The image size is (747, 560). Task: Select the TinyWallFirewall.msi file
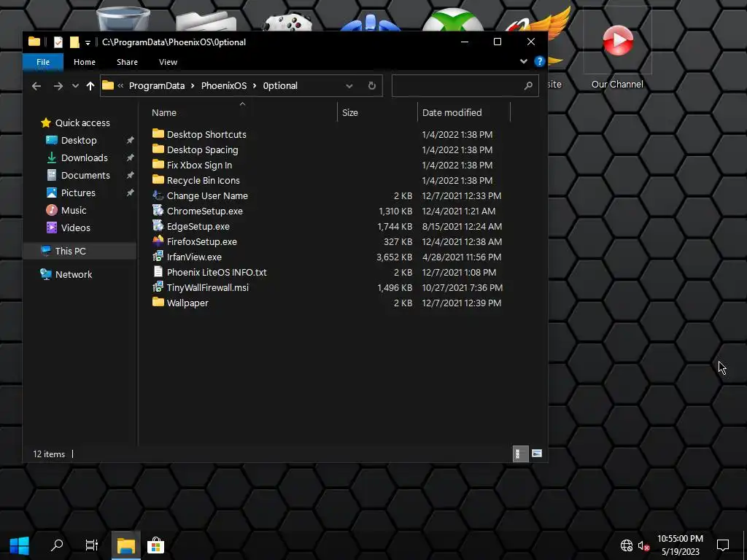(x=207, y=287)
